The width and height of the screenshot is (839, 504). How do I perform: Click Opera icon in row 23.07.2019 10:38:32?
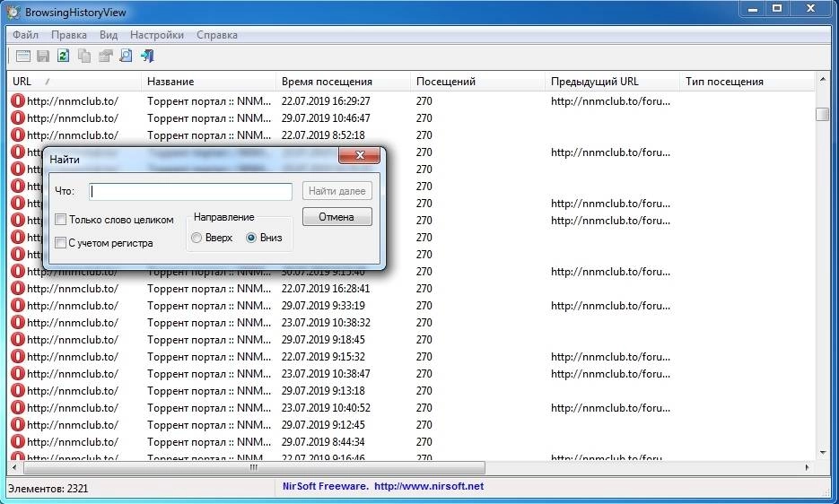coord(18,323)
